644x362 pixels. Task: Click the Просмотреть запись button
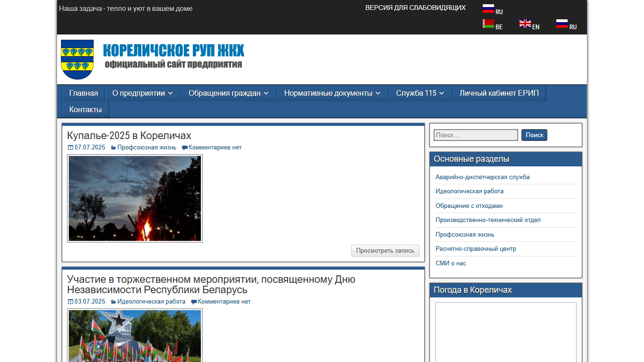[x=385, y=251]
